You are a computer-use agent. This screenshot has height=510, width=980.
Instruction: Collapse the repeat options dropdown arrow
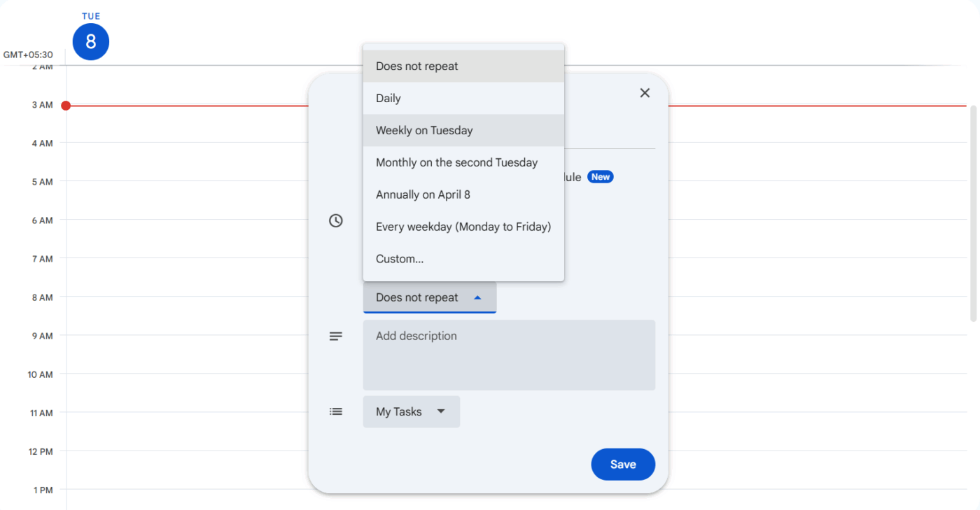pyautogui.click(x=478, y=297)
